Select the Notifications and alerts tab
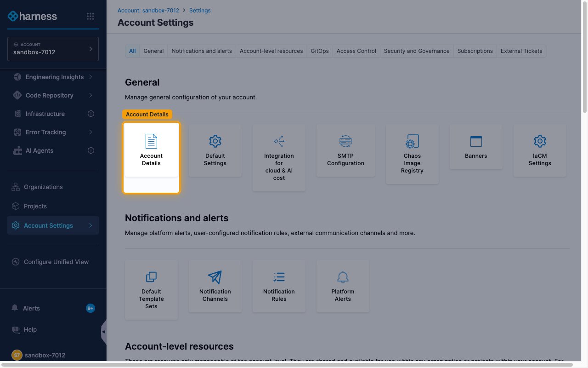This screenshot has width=588, height=368. pyautogui.click(x=202, y=51)
